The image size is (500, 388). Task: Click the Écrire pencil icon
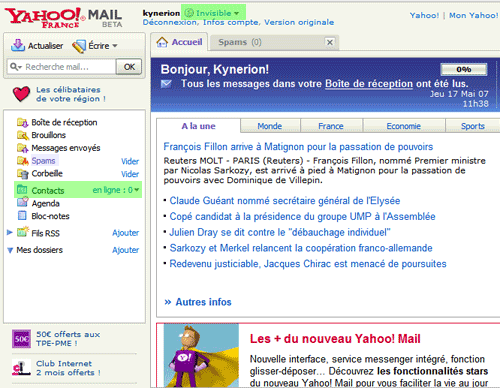point(79,46)
